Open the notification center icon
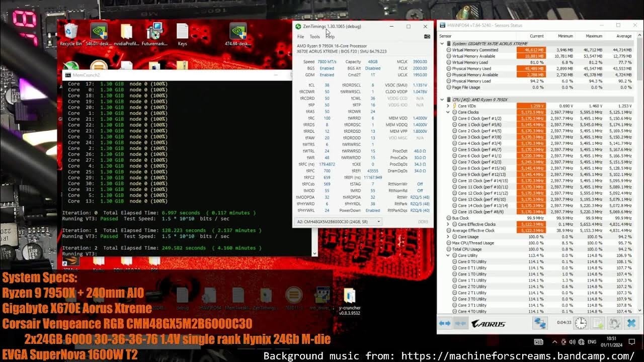Screen dimensions: 644x362 [632, 342]
